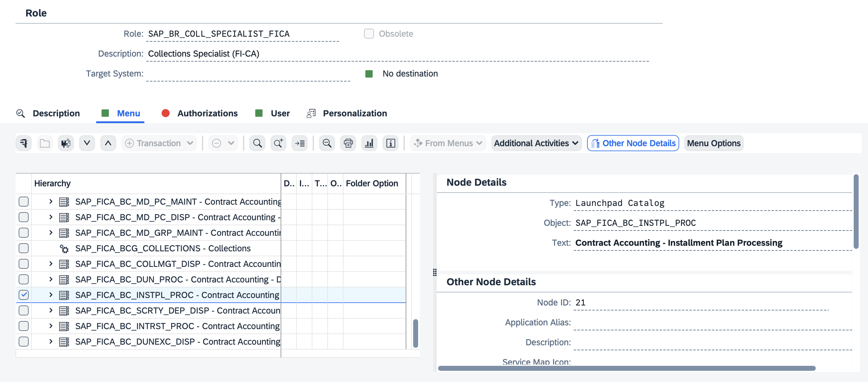Expand the SAP_FICA_BC_MD_PC_DISP node
Screen dimensions: 868x382
point(50,217)
